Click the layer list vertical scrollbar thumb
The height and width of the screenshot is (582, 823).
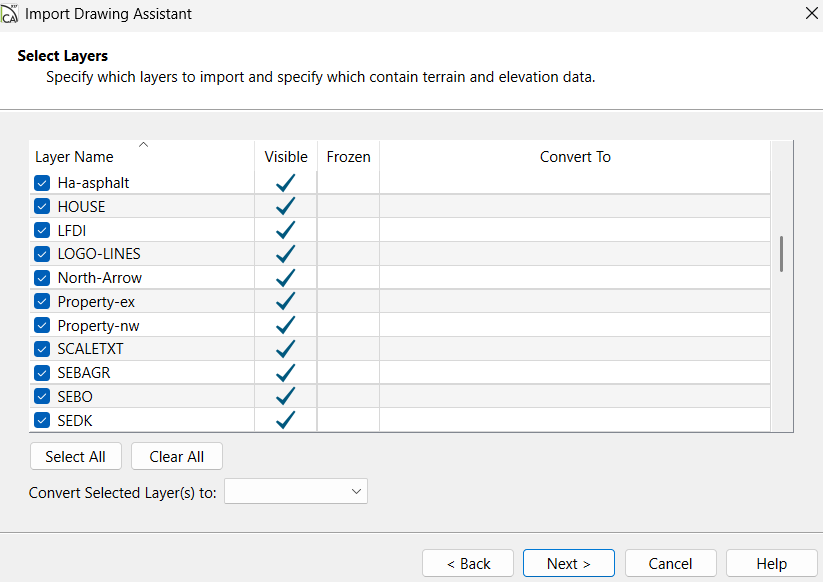click(781, 254)
